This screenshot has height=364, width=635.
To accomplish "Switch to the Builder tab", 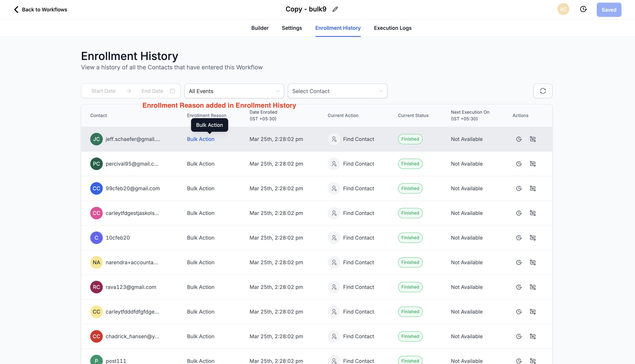I will pyautogui.click(x=260, y=28).
